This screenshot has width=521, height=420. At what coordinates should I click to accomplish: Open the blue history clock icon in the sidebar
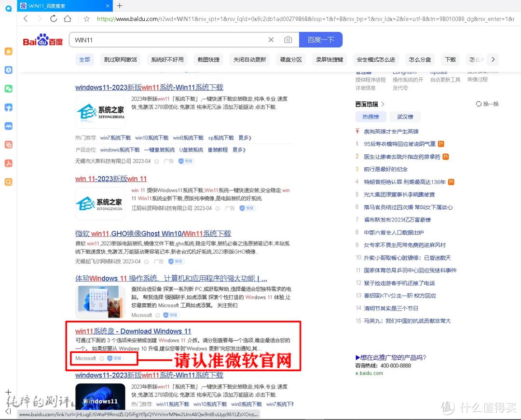[8, 70]
